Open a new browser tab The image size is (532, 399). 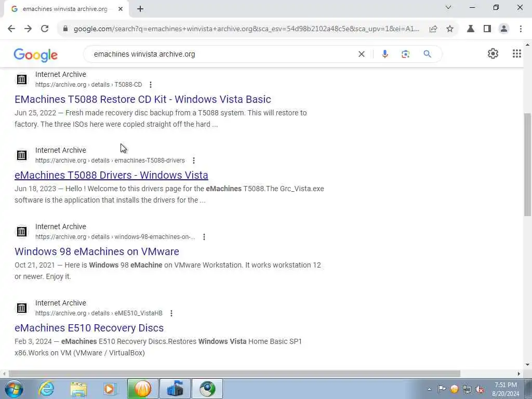tap(140, 9)
